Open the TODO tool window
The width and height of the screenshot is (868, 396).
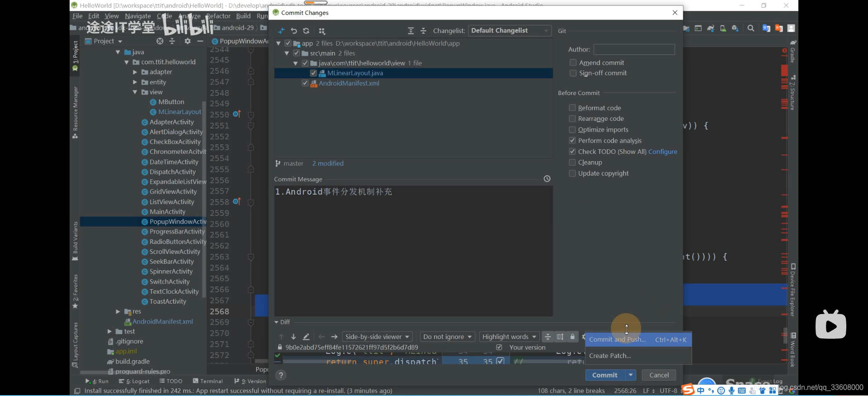[171, 381]
